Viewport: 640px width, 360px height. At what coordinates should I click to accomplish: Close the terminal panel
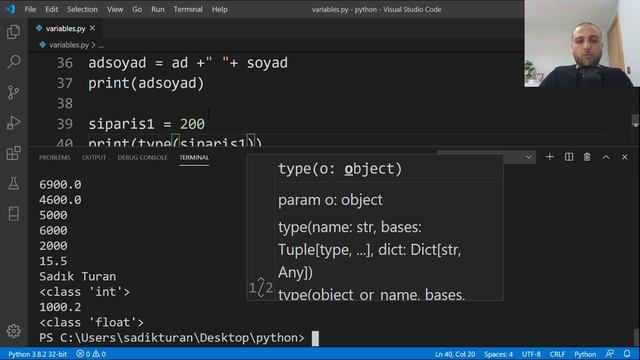[624, 157]
